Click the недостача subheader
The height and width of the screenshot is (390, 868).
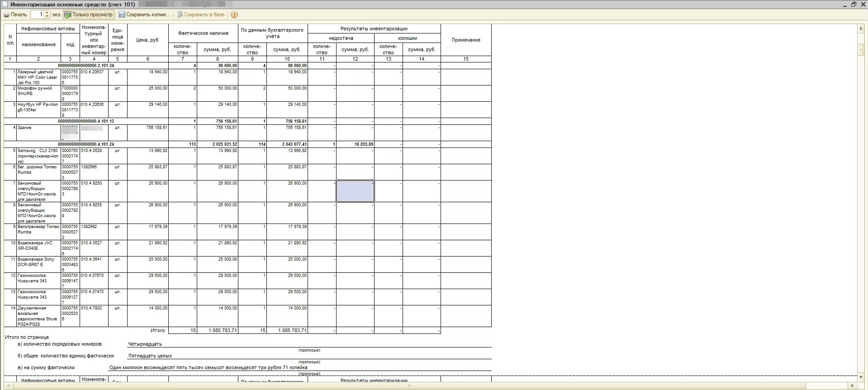click(341, 38)
